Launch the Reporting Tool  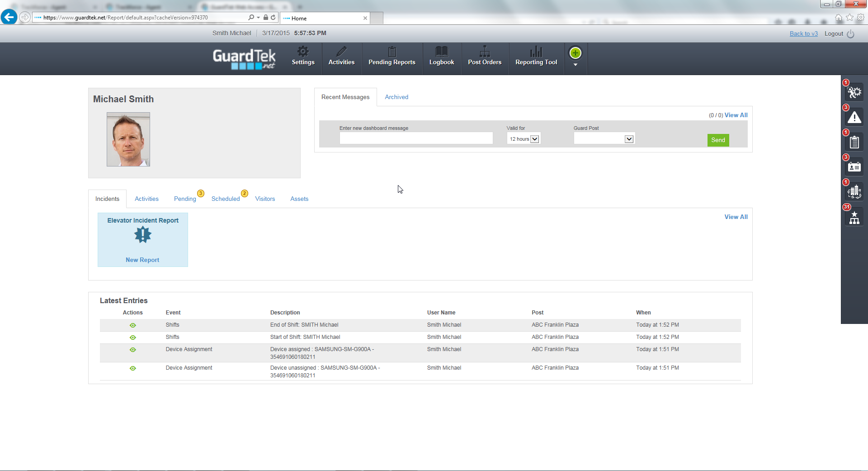click(536, 58)
